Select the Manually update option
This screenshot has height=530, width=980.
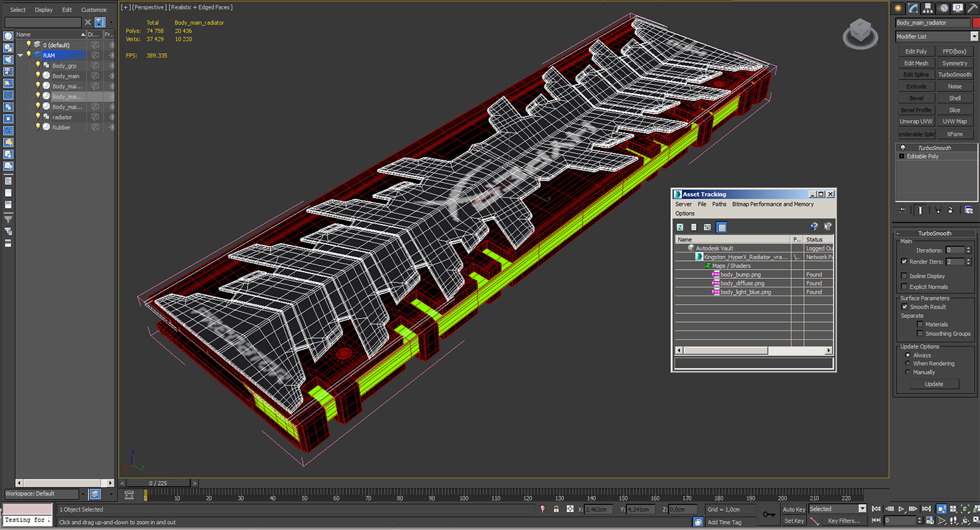tap(908, 372)
